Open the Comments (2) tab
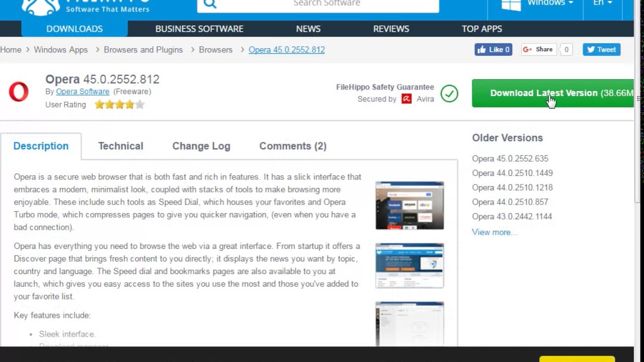 point(293,146)
